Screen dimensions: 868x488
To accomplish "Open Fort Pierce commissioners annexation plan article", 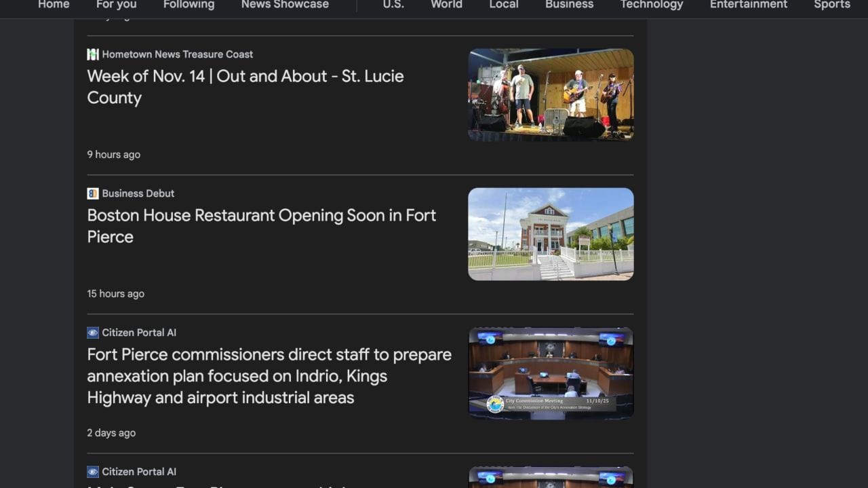I will coord(269,376).
